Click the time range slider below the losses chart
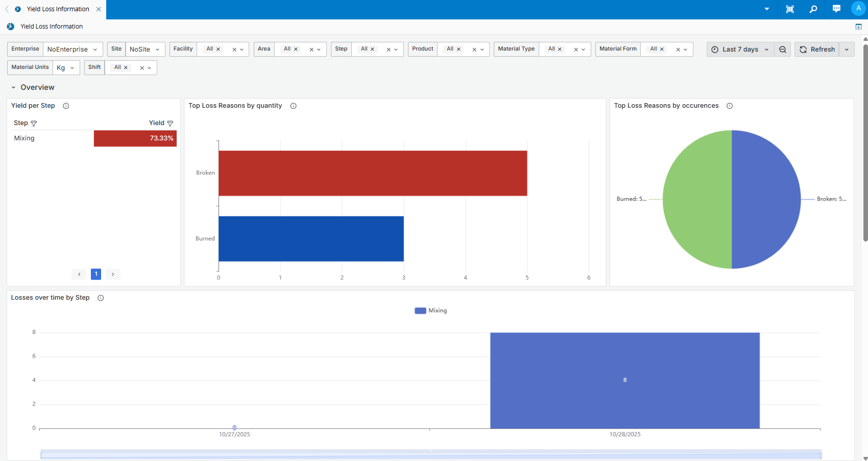868x461 pixels. [x=430, y=454]
